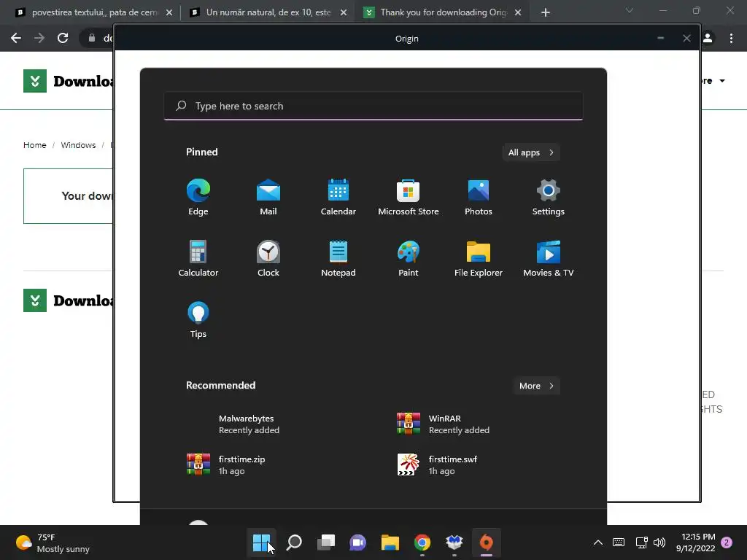This screenshot has width=747, height=560.
Task: Open Chrome three-dot menu
Action: coord(731,38)
